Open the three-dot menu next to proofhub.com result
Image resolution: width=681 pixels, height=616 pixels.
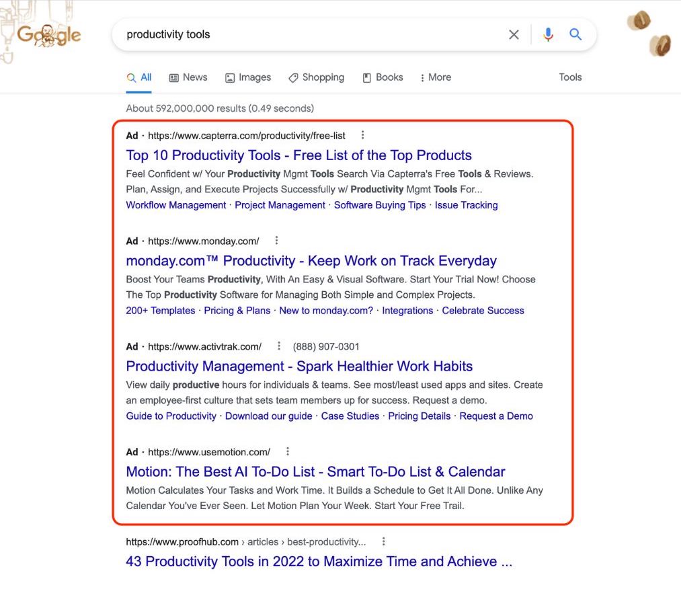coord(383,541)
